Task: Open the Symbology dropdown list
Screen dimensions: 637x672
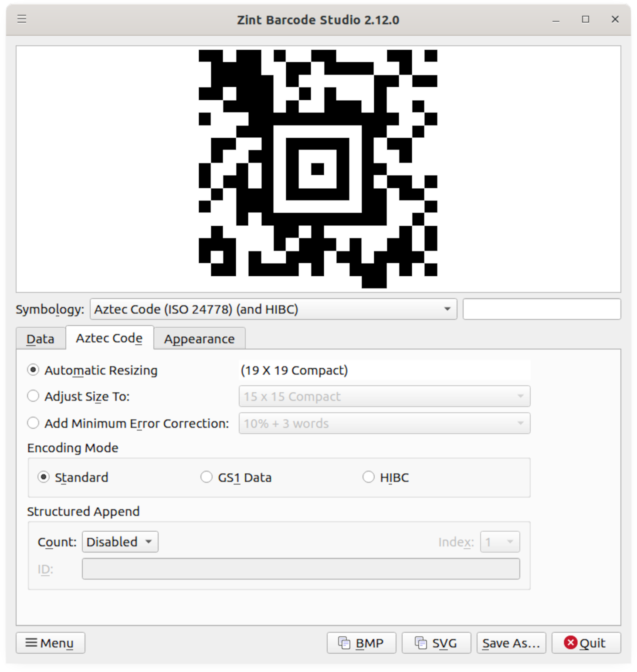Action: point(273,309)
